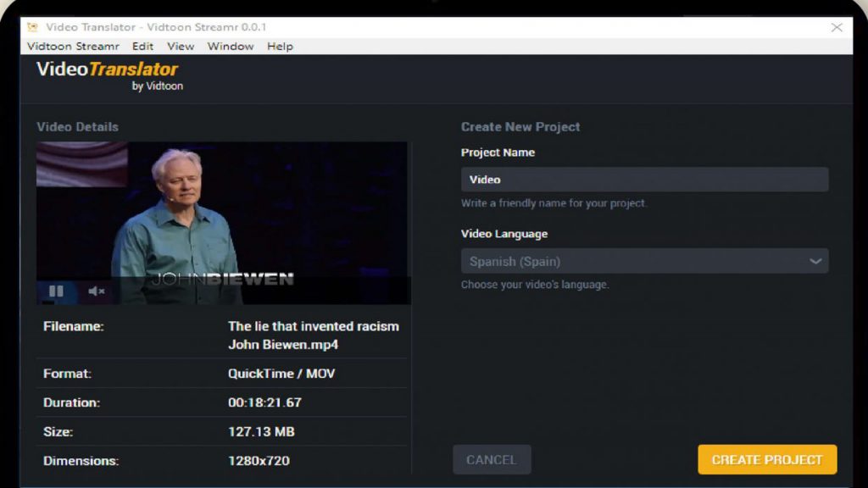Click the Video Language chevron arrow
The height and width of the screenshot is (488, 868).
(815, 261)
